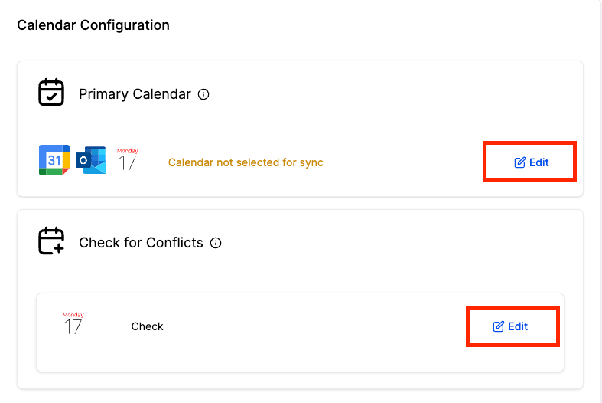Click the 'Calendar Configuration' page heading
Image resolution: width=602 pixels, height=403 pixels.
point(93,25)
